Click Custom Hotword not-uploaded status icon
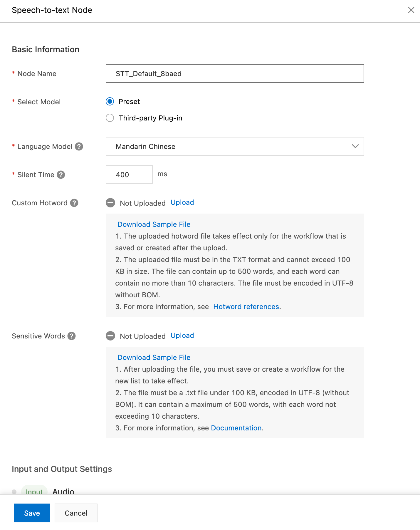 pyautogui.click(x=110, y=203)
